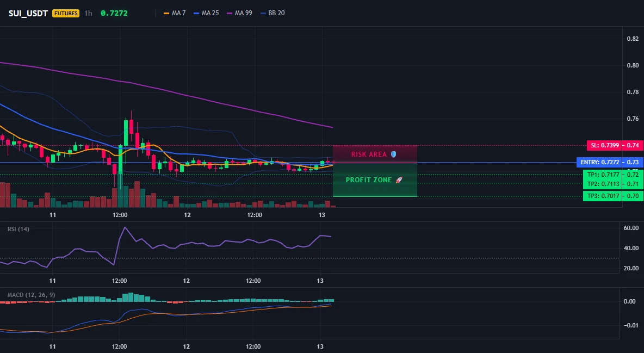Viewport: 644px width, 353px height.
Task: Click the 0.7272 current price
Action: point(114,13)
